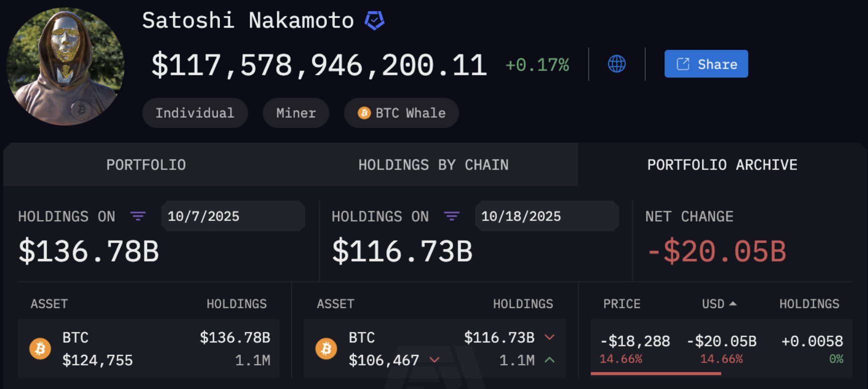
Task: Click the Individual tag
Action: tap(195, 113)
